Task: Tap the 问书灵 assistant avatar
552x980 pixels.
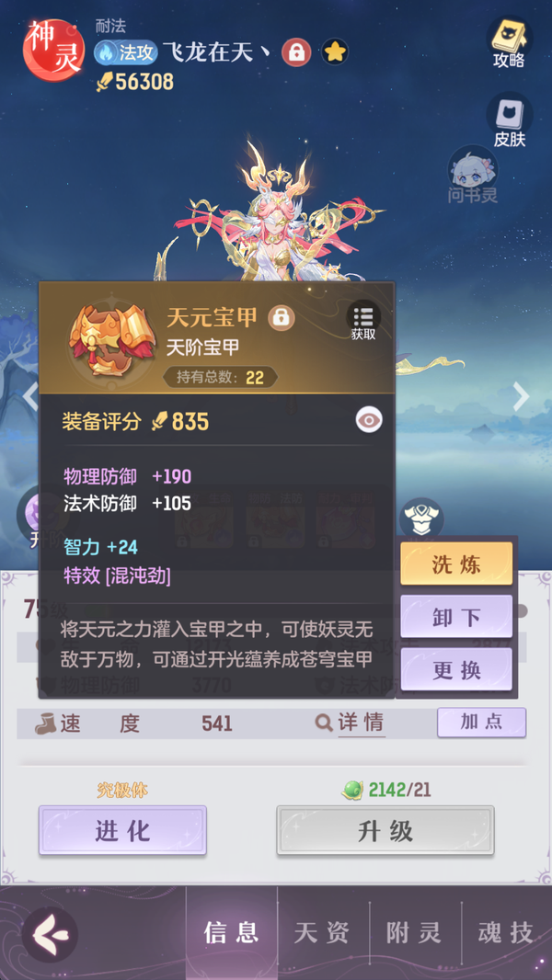Action: click(x=473, y=175)
